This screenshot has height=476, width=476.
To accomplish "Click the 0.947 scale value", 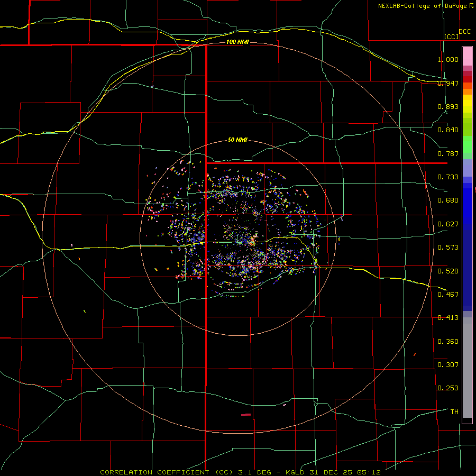I will 448,83.
